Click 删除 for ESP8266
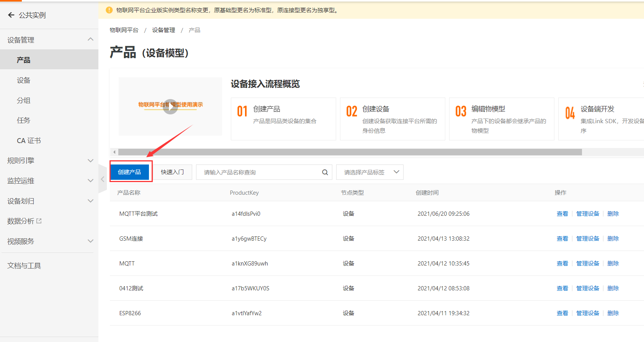This screenshot has width=644, height=342. point(613,313)
